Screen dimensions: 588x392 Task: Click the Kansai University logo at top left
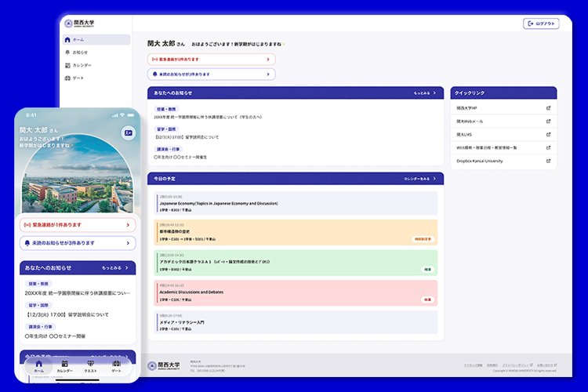[79, 24]
